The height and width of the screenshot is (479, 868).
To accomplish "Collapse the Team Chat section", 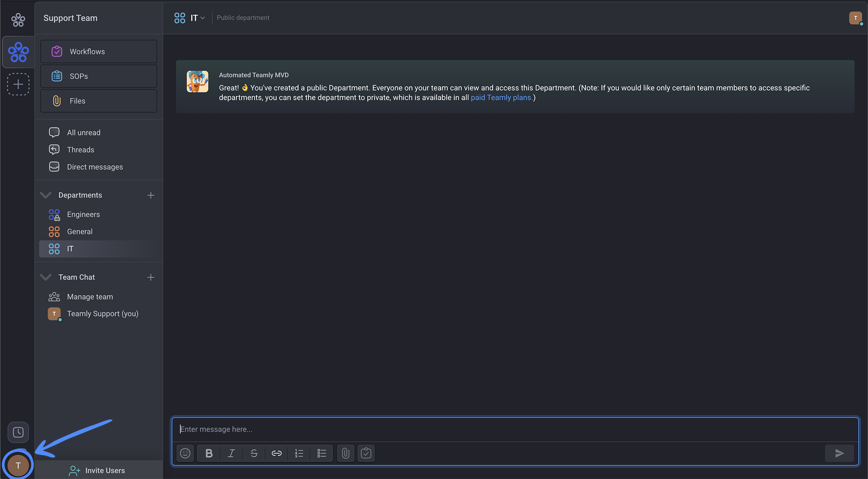I will pyautogui.click(x=46, y=277).
